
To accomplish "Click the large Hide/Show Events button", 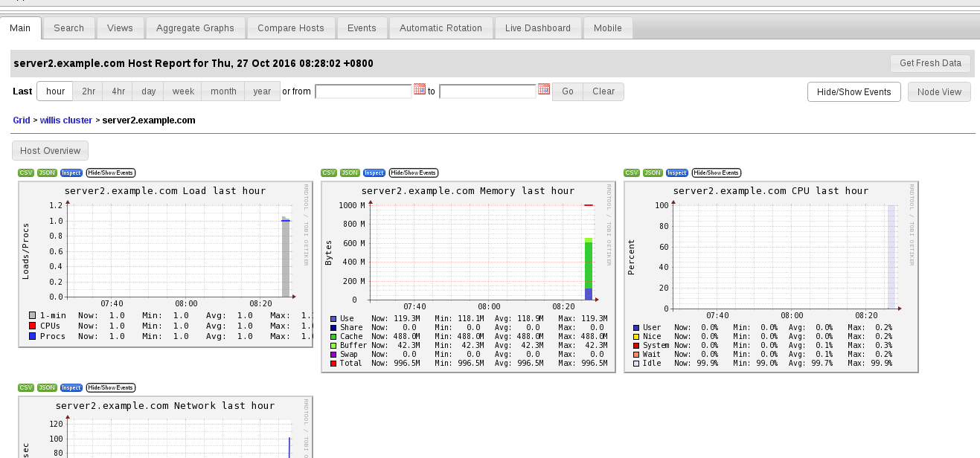I will [854, 91].
